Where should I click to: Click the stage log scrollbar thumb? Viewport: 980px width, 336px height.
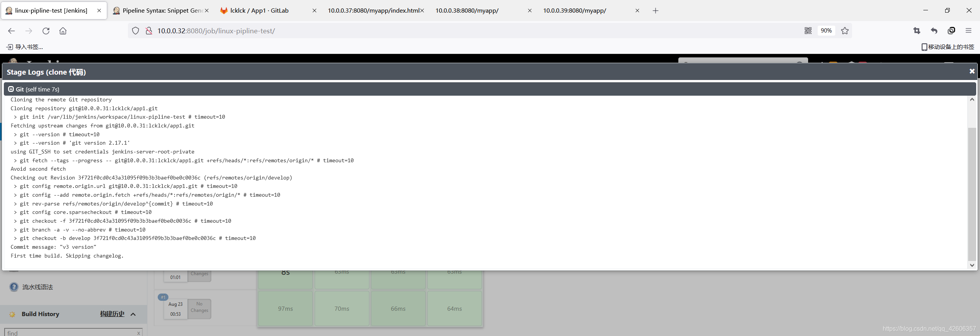click(x=972, y=194)
